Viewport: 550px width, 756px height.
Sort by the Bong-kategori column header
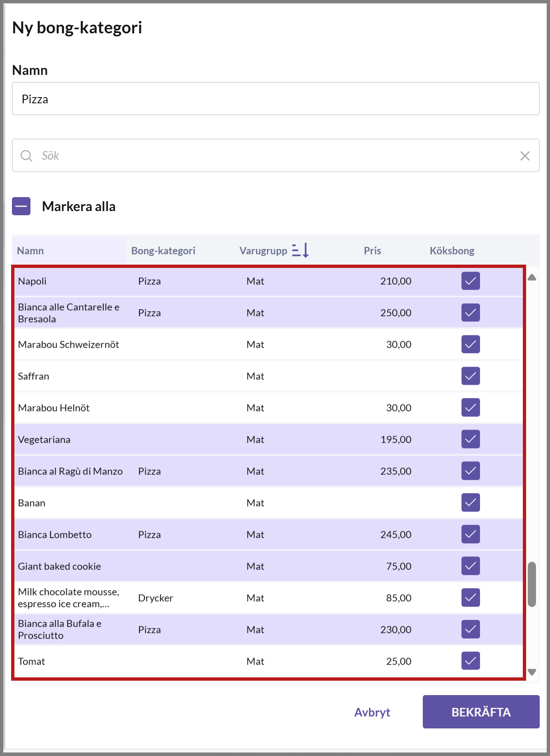[x=163, y=251]
